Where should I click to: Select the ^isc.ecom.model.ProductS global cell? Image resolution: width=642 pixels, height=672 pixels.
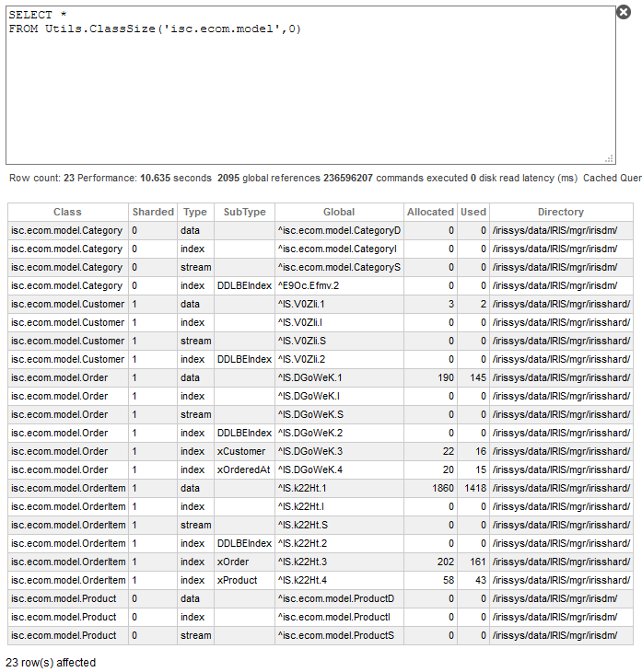pos(335,635)
